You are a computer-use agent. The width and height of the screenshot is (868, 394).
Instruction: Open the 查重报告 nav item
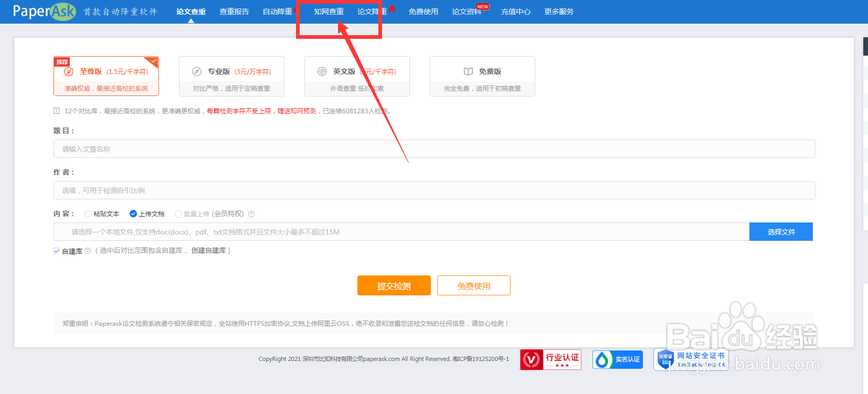pyautogui.click(x=234, y=12)
